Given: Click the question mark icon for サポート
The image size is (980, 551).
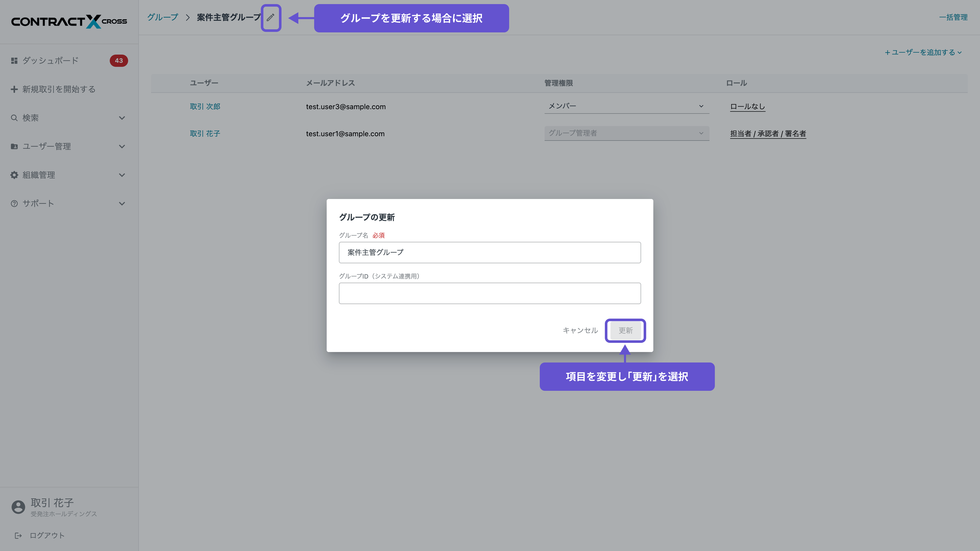Looking at the screenshot, I should tap(14, 204).
